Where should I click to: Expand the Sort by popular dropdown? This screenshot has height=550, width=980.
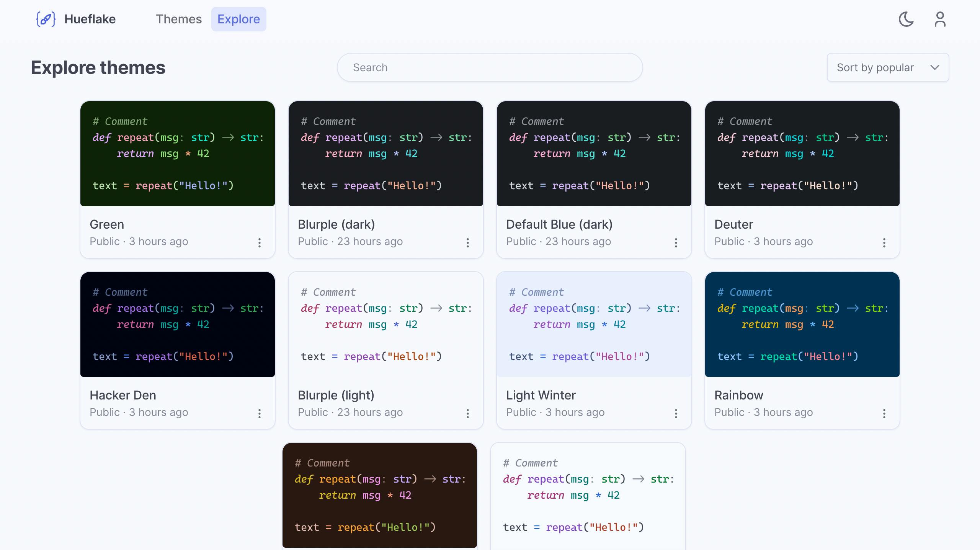888,67
